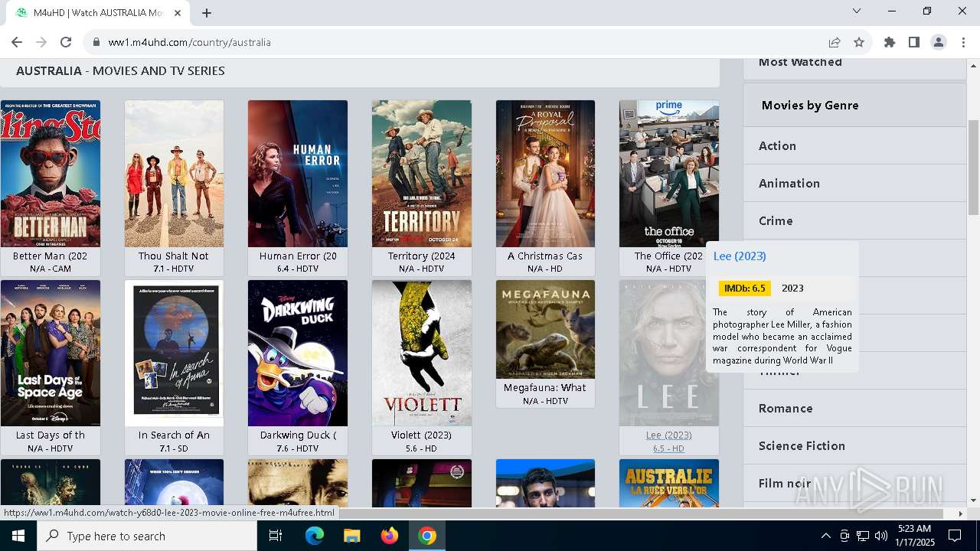This screenshot has width=980, height=551.
Task: Click the 'Lee (2023)' link under poster
Action: (x=669, y=435)
